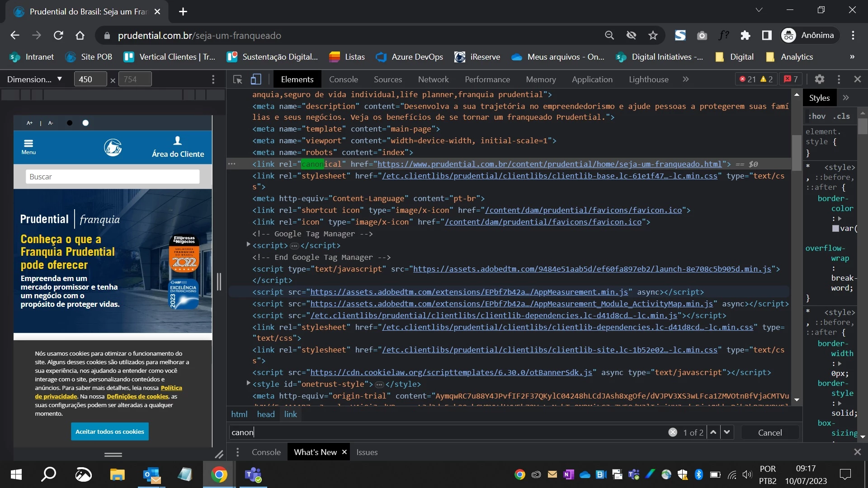Viewport: 868px width, 488px height.
Task: Expand the onetrust-style style element
Action: [248, 383]
